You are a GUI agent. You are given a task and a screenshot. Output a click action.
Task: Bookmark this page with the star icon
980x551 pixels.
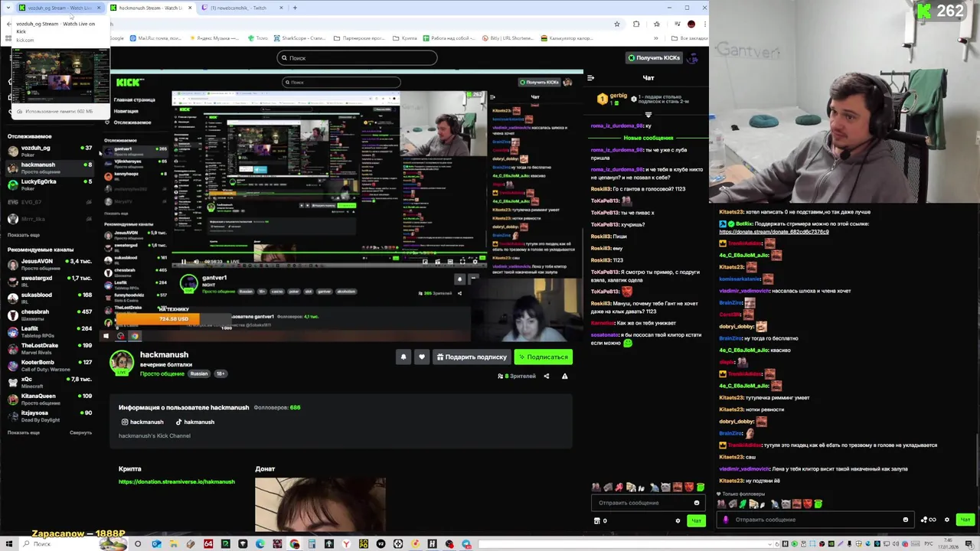(x=616, y=24)
